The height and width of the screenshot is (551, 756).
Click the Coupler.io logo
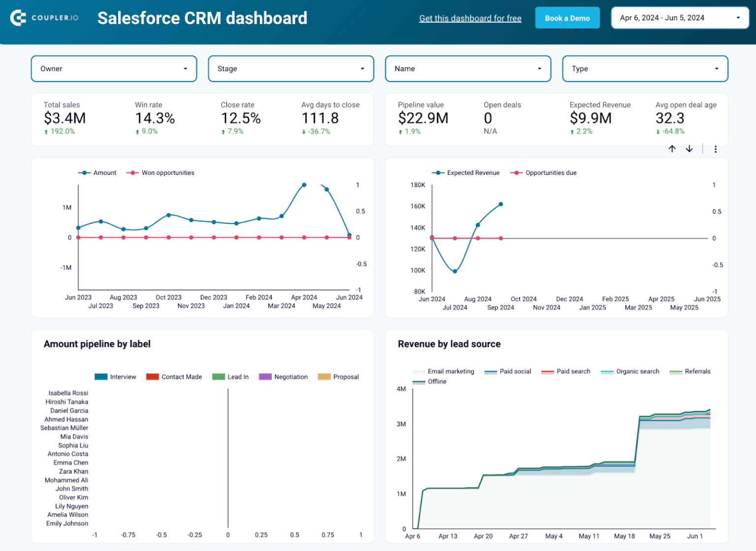[44, 18]
